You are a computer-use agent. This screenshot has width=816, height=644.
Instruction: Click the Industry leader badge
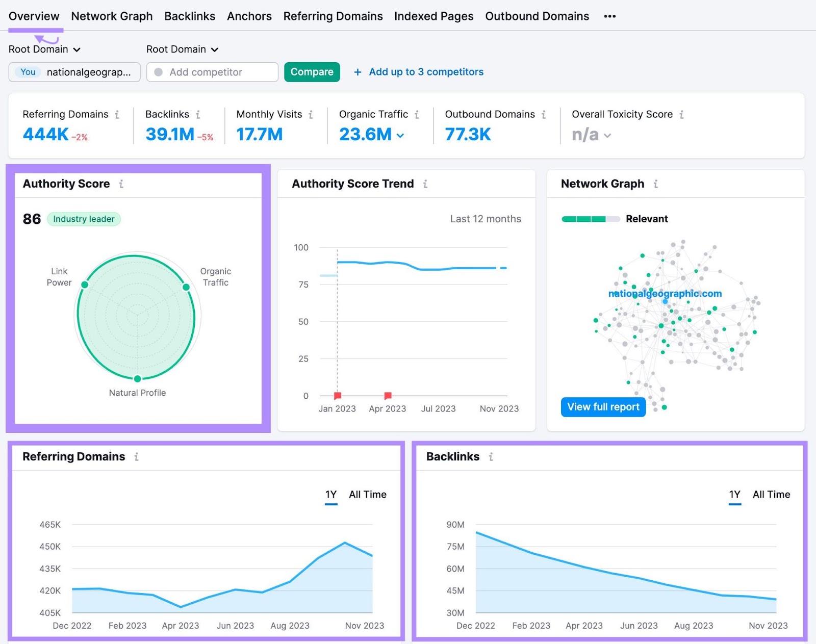click(84, 219)
